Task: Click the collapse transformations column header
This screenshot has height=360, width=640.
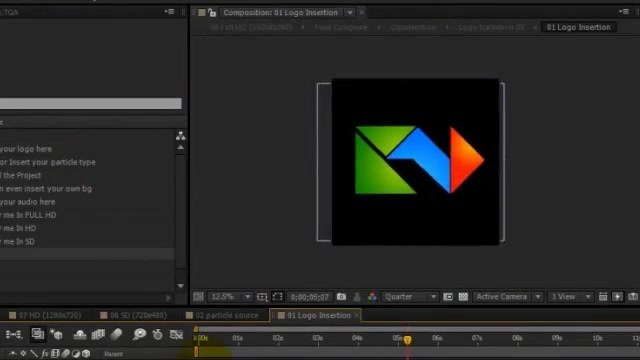Action: [x=23, y=353]
